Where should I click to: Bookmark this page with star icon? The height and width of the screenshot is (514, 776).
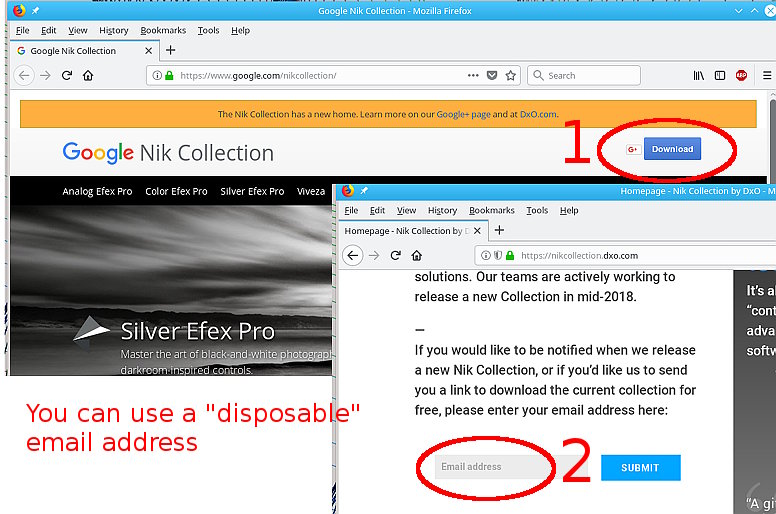(x=511, y=76)
